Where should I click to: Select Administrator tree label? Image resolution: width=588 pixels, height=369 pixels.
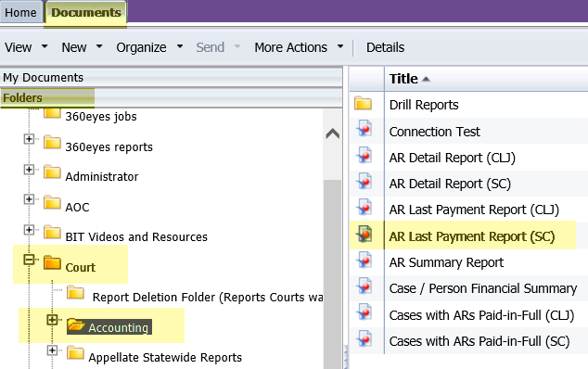pyautogui.click(x=102, y=177)
